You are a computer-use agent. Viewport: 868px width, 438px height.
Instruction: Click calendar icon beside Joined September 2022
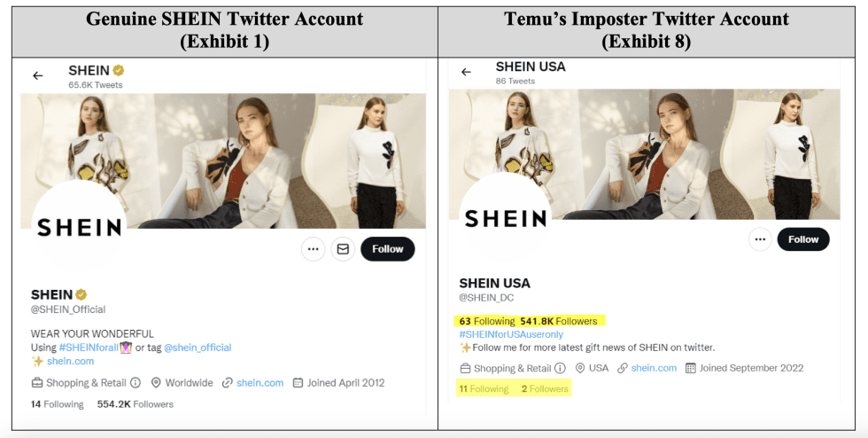tap(690, 368)
